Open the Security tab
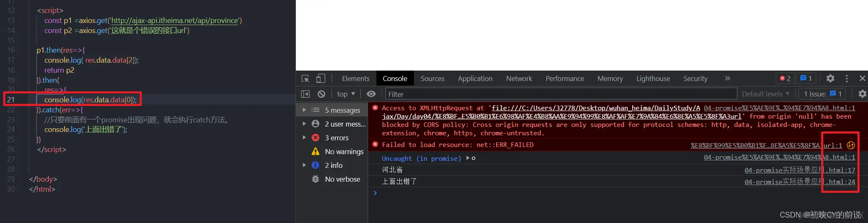Image resolution: width=868 pixels, height=223 pixels. (x=695, y=79)
